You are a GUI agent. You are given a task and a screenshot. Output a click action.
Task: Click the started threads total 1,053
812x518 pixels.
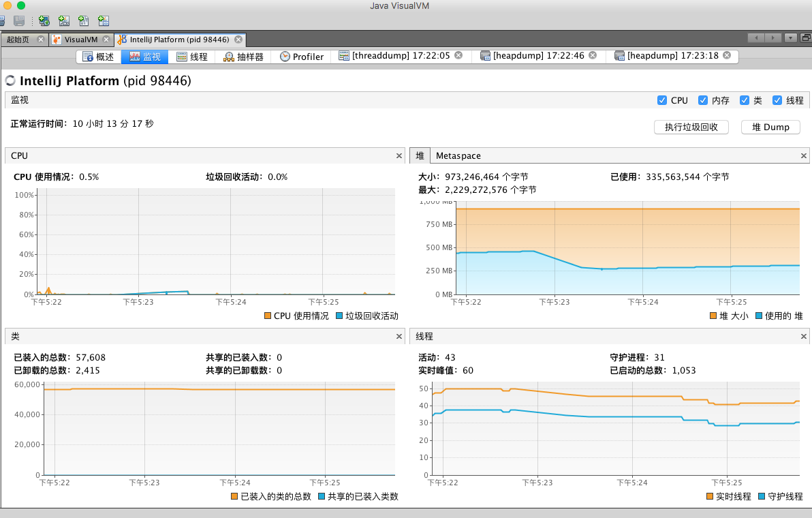click(683, 370)
